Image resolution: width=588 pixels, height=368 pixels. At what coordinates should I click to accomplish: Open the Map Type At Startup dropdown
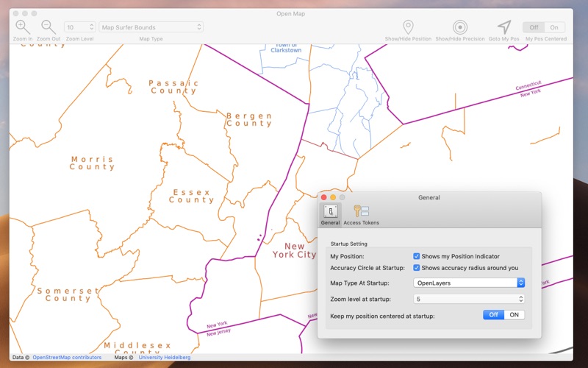point(469,283)
